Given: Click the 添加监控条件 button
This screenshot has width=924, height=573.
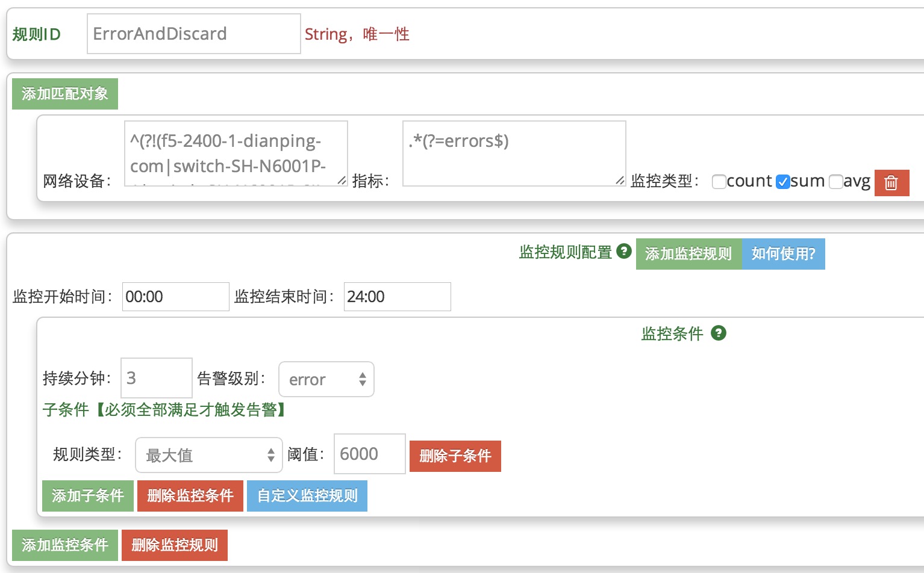Looking at the screenshot, I should pos(65,545).
